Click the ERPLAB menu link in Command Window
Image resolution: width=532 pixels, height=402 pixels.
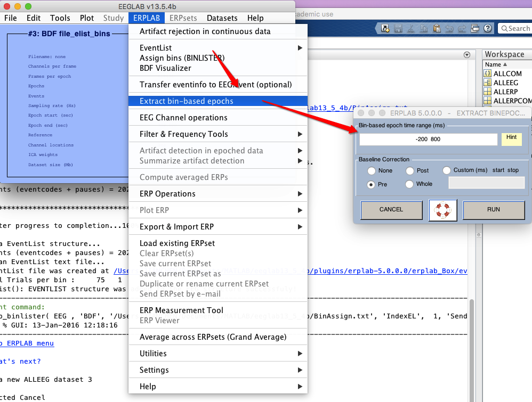[27, 343]
